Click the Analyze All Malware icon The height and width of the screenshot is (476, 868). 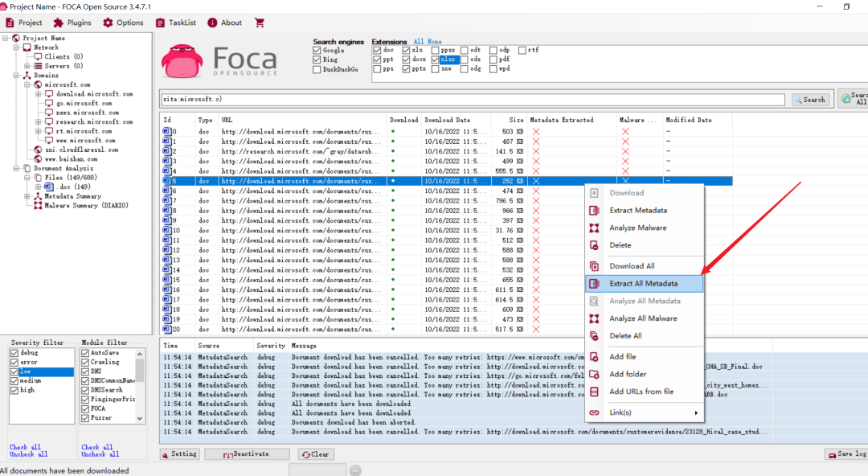pyautogui.click(x=594, y=318)
